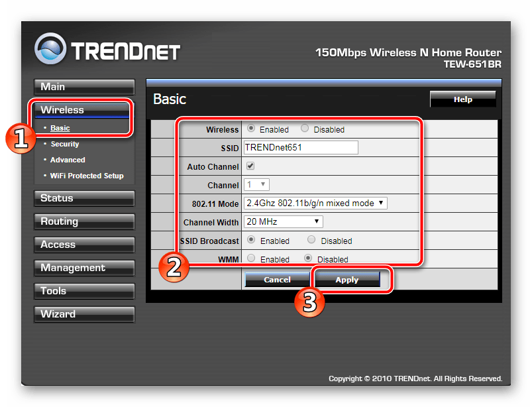
Task: Open the Advanced wireless submenu
Action: [x=68, y=160]
